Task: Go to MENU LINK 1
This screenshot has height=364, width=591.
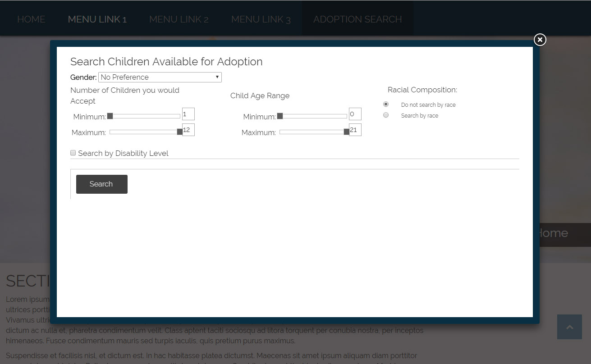Action: (97, 19)
